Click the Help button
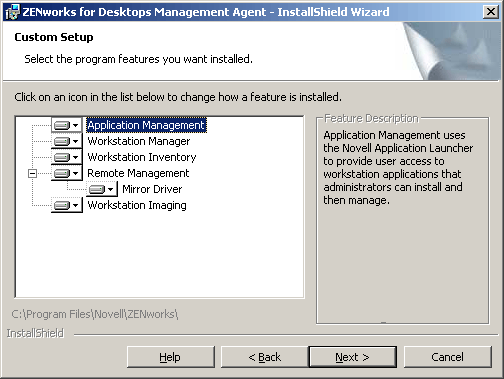 (x=171, y=357)
